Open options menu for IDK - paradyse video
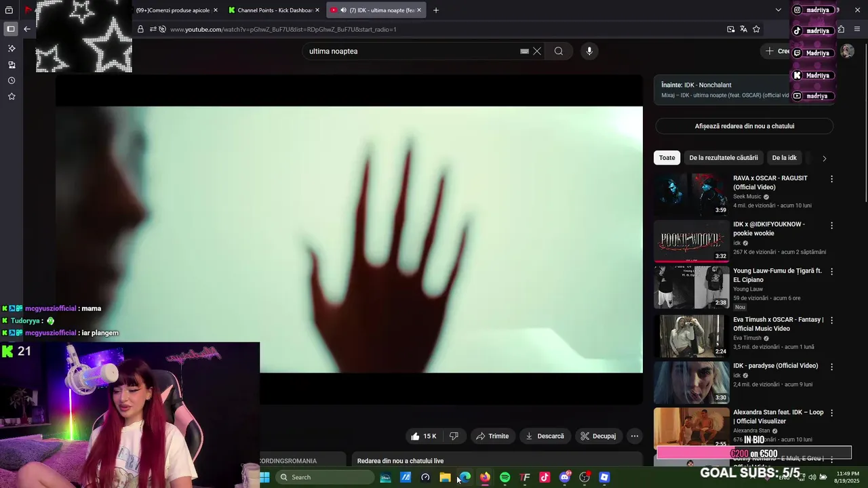This screenshot has width=868, height=488. point(831,366)
